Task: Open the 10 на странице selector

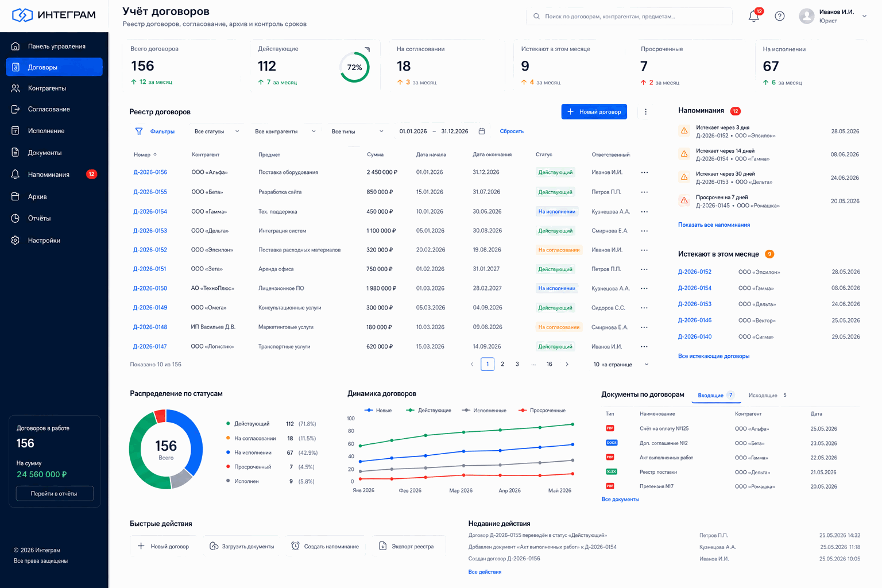Action: (621, 365)
